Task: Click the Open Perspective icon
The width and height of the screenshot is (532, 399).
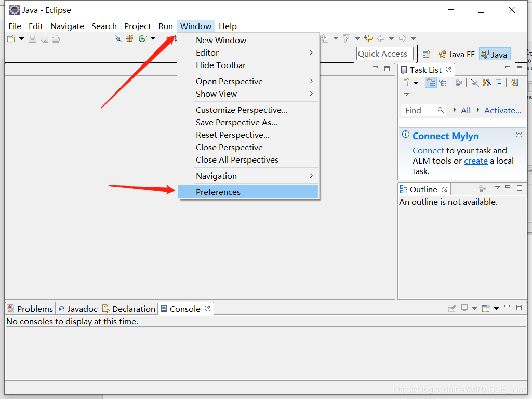Action: pyautogui.click(x=427, y=54)
